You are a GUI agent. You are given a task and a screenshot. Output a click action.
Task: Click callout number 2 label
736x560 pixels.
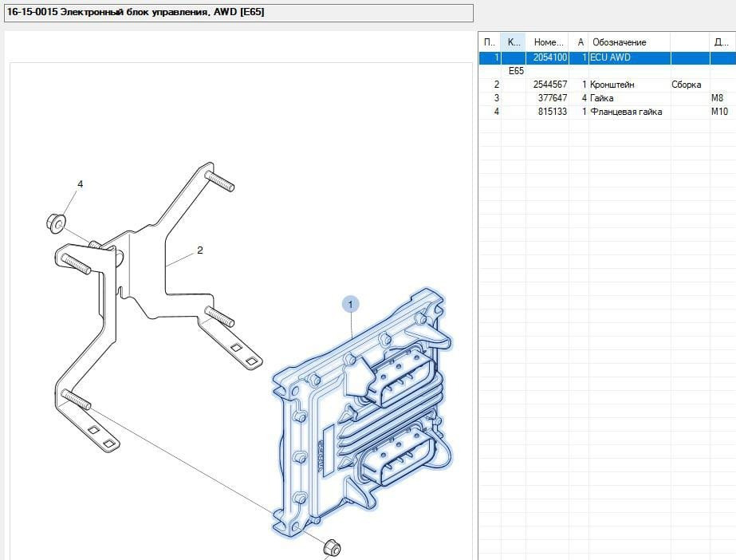(x=199, y=250)
